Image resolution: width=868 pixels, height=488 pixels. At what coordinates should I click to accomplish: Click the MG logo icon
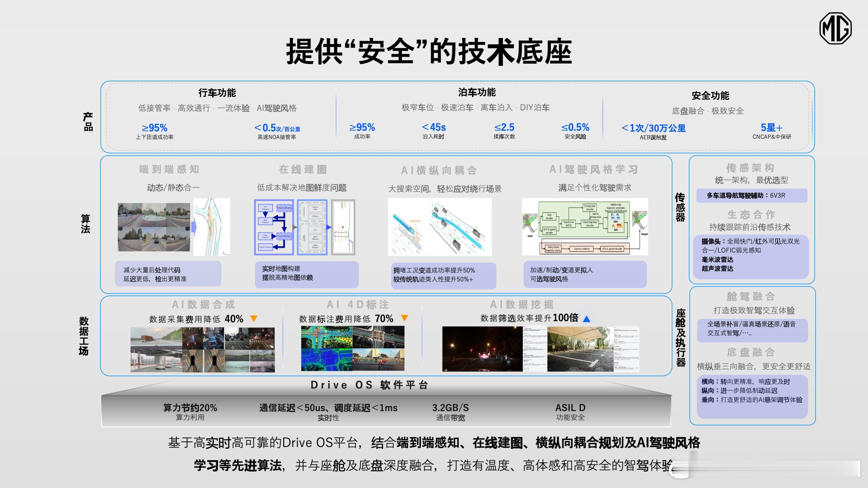click(835, 28)
